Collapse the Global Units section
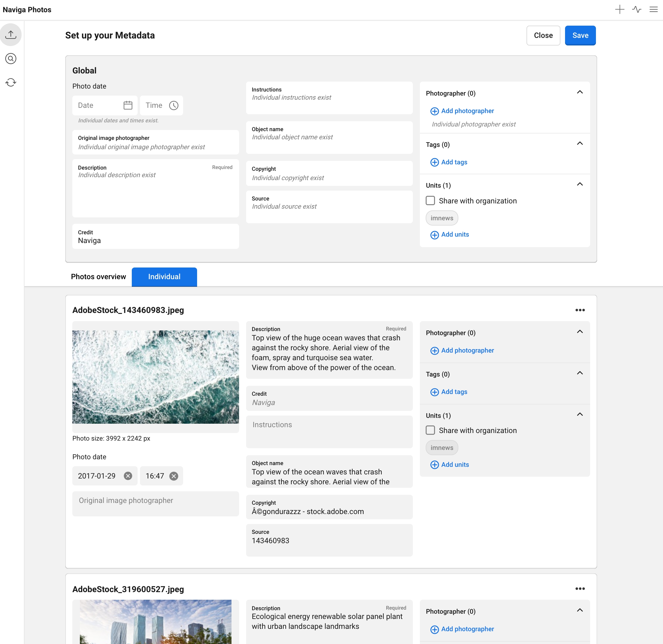The image size is (663, 644). (x=579, y=184)
